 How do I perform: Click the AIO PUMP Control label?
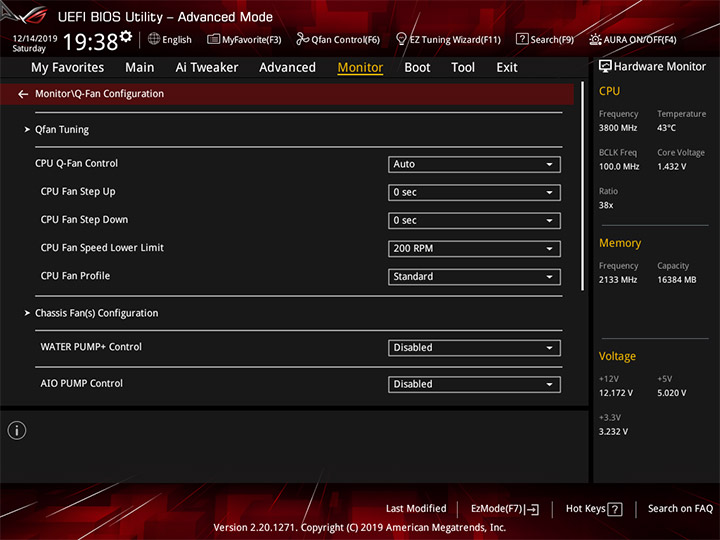click(82, 383)
